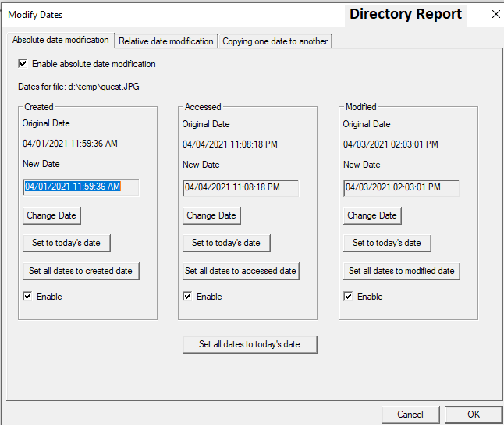Set Created date to today's date

(x=66, y=243)
